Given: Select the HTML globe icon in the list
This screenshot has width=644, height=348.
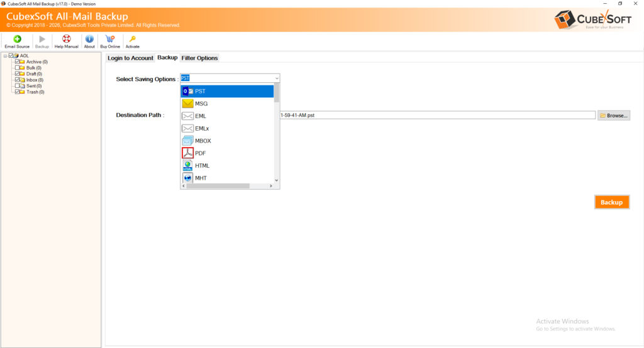Looking at the screenshot, I should tap(187, 165).
